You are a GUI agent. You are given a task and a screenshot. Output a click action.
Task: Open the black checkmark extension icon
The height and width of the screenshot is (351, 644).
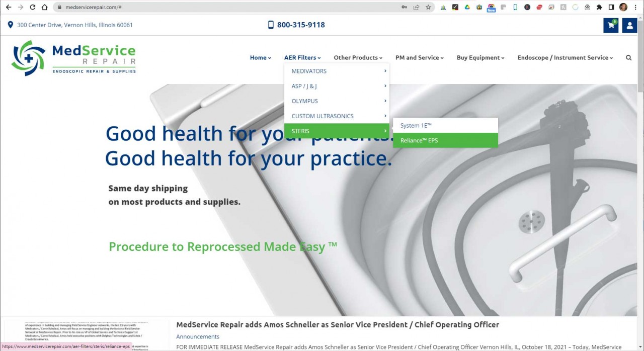pos(455,8)
